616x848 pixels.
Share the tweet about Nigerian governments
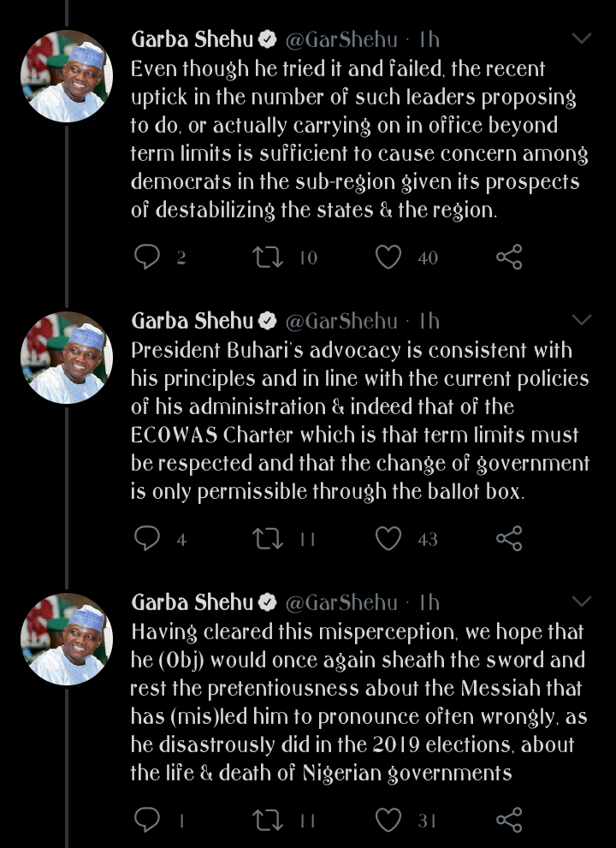509,820
